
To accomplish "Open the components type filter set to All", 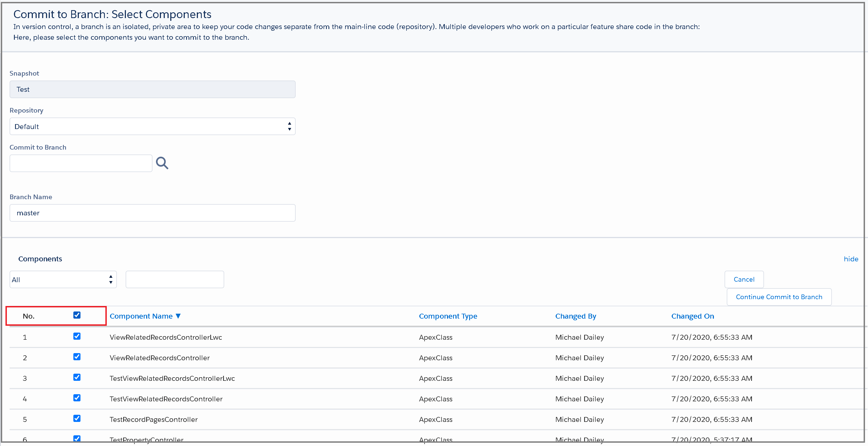I will (63, 279).
